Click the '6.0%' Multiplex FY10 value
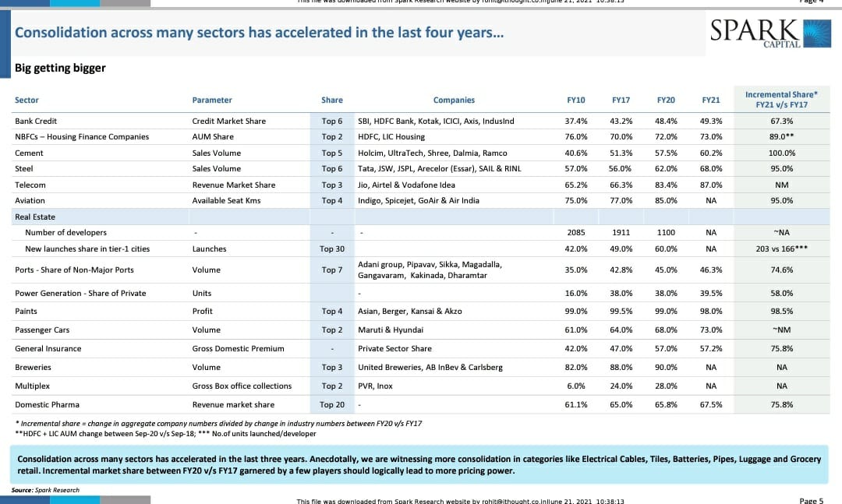Viewport: 842px width, 504px height. [575, 386]
